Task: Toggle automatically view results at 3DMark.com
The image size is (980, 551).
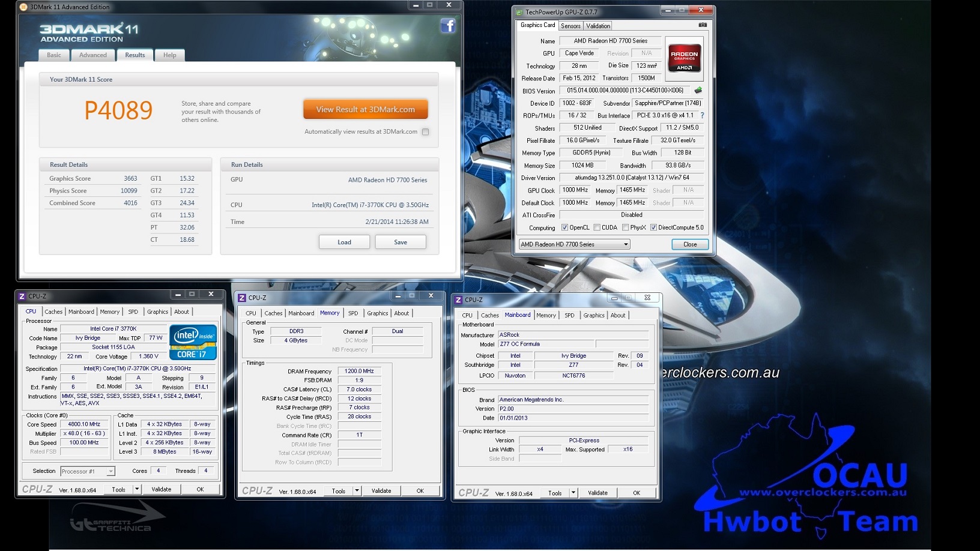Action: coord(425,132)
